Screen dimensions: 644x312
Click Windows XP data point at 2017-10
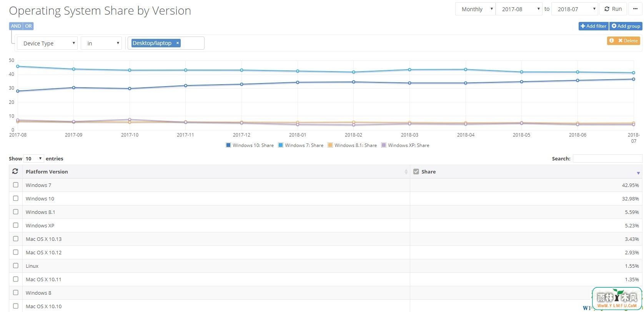pyautogui.click(x=130, y=120)
